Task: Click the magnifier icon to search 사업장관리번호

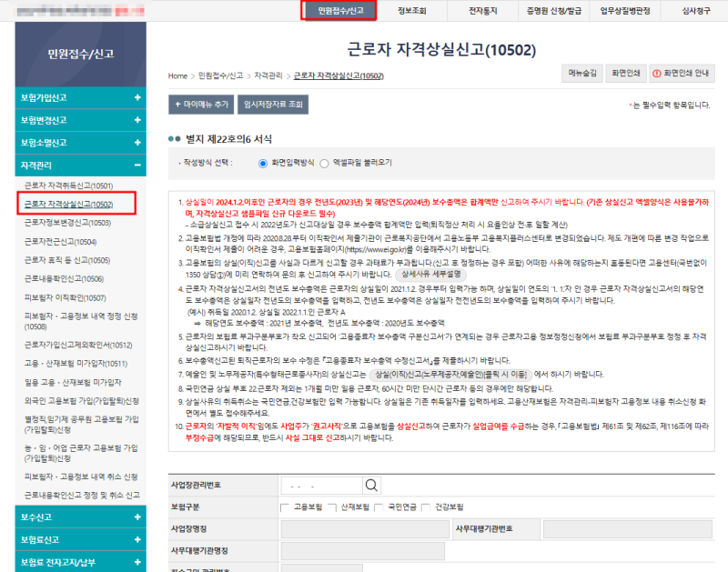Action: tap(371, 487)
